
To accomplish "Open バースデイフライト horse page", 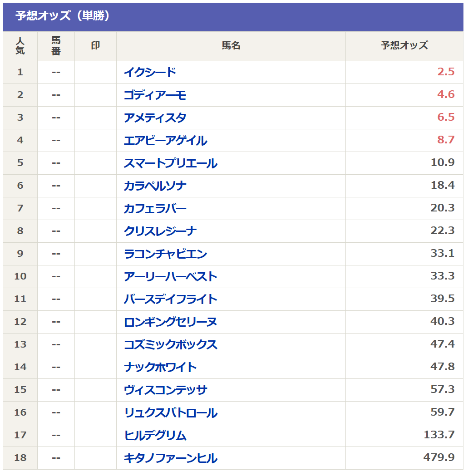I will 170,299.
